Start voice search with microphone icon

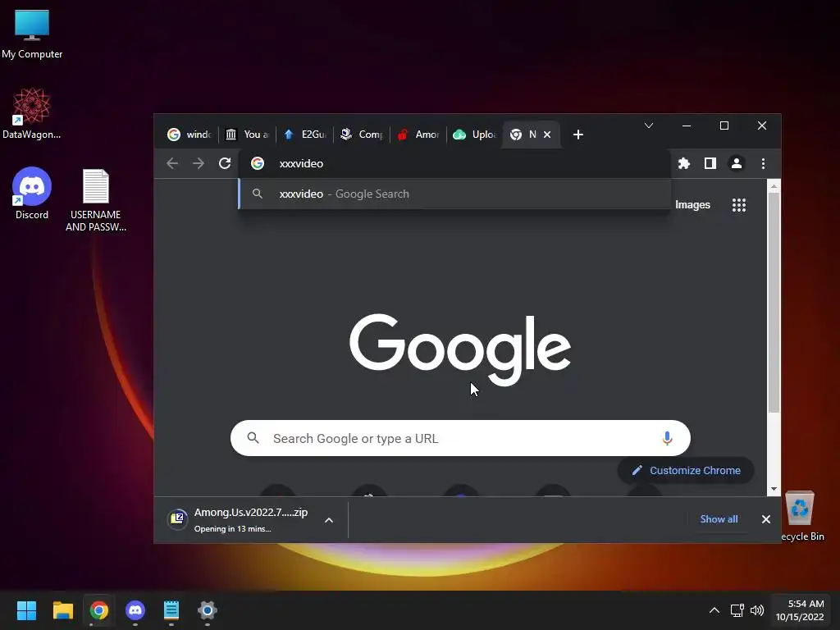[667, 438]
